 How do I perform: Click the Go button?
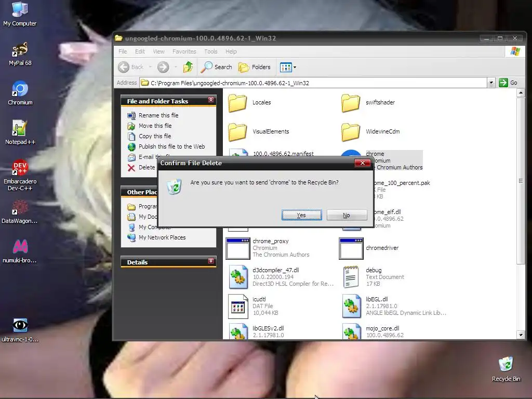[x=508, y=83]
